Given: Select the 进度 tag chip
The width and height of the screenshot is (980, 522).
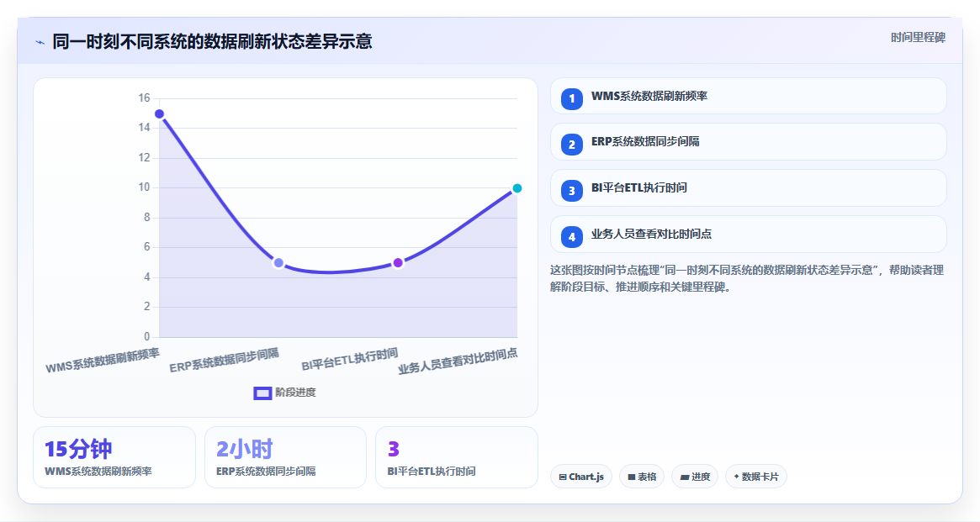Looking at the screenshot, I should (695, 477).
